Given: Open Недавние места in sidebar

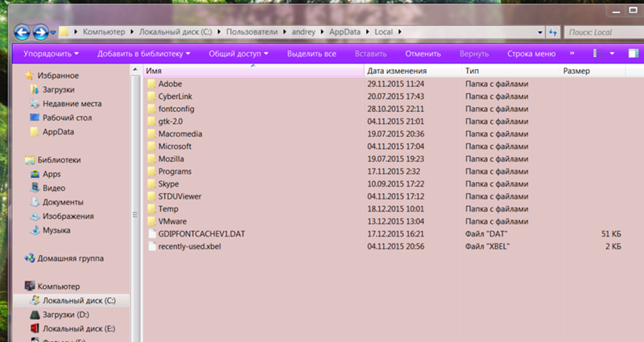Looking at the screenshot, I should [x=72, y=104].
